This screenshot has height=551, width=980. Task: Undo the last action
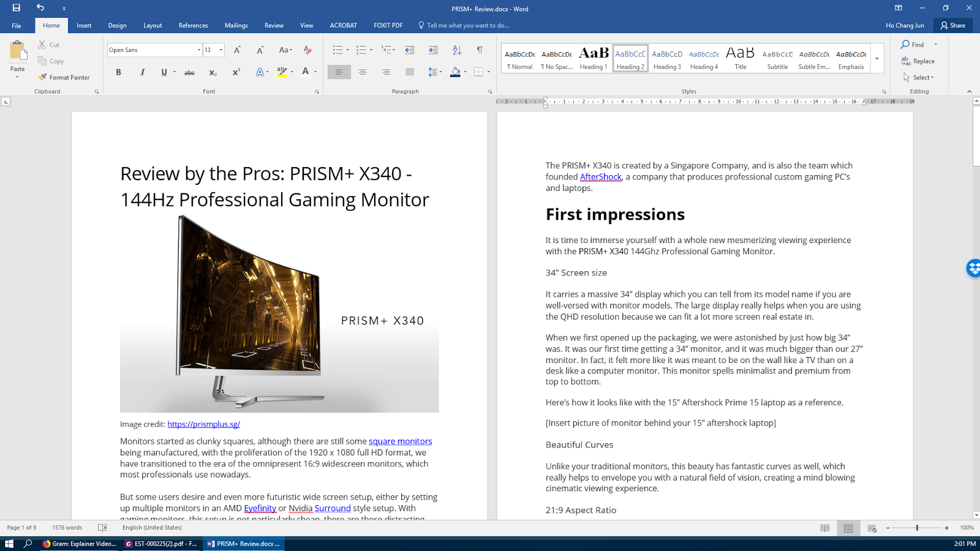click(x=40, y=8)
